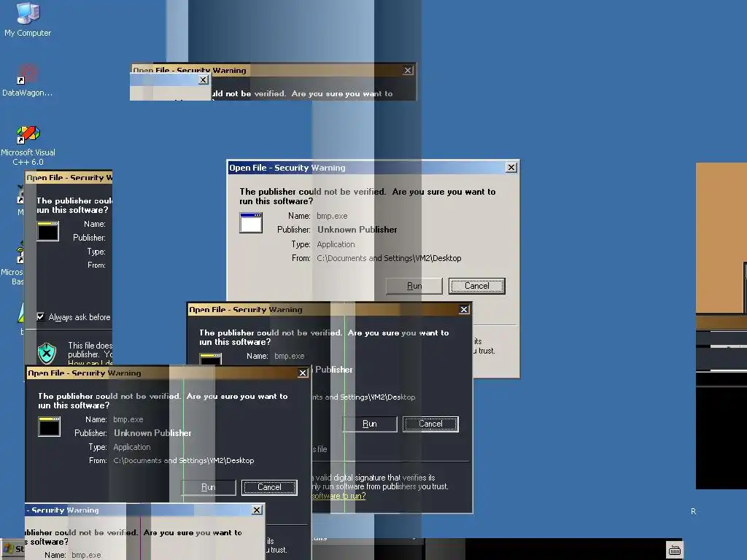The image size is (747, 560).
Task: Close the bottom-left dark Security Warning dialog
Action: click(303, 373)
